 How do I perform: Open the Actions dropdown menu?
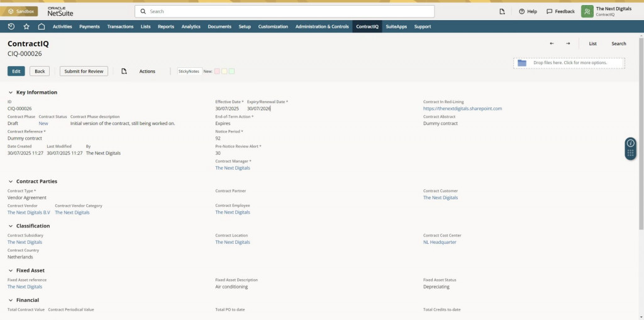click(x=147, y=72)
